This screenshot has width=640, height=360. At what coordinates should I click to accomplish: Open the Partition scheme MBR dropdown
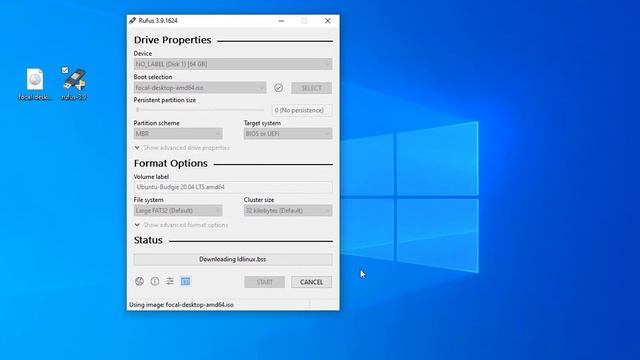(178, 133)
